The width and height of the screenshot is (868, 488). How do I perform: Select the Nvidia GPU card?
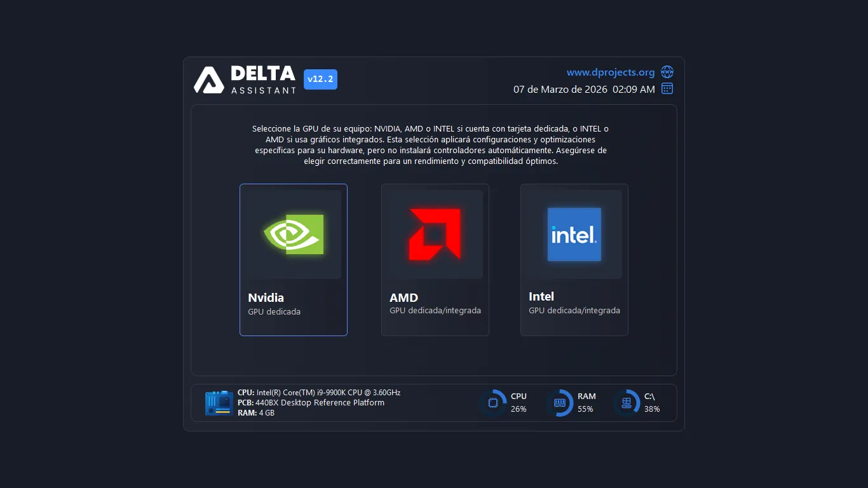click(294, 260)
